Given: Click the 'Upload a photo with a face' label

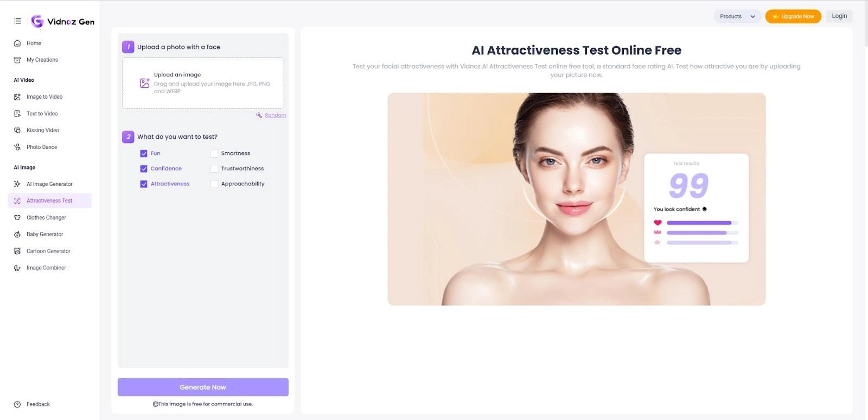Looking at the screenshot, I should [178, 47].
